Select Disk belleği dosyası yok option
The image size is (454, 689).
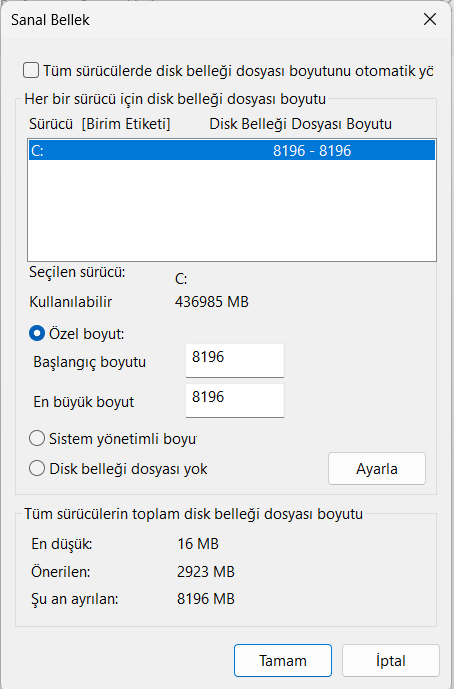[37, 468]
